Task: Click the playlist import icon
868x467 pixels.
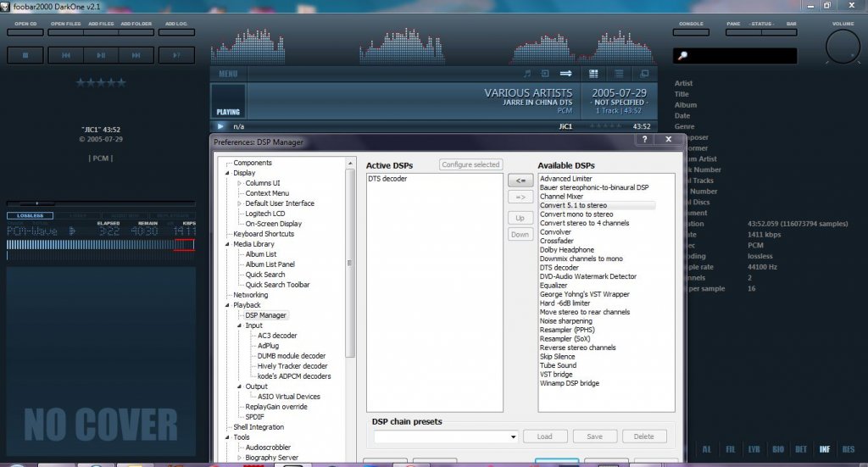Action: pyautogui.click(x=545, y=74)
